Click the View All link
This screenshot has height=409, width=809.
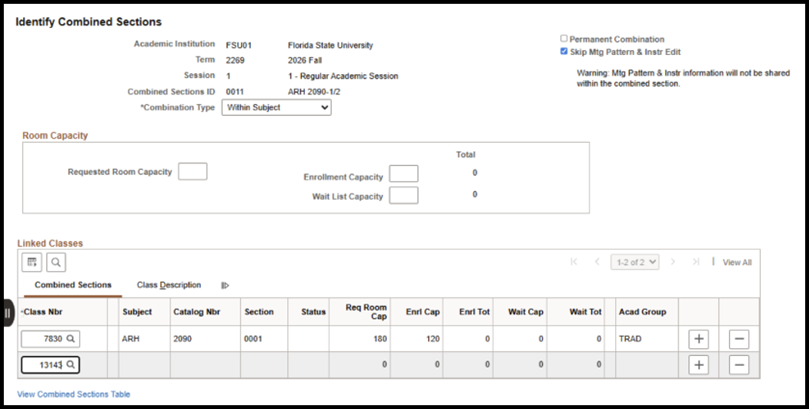coord(737,263)
